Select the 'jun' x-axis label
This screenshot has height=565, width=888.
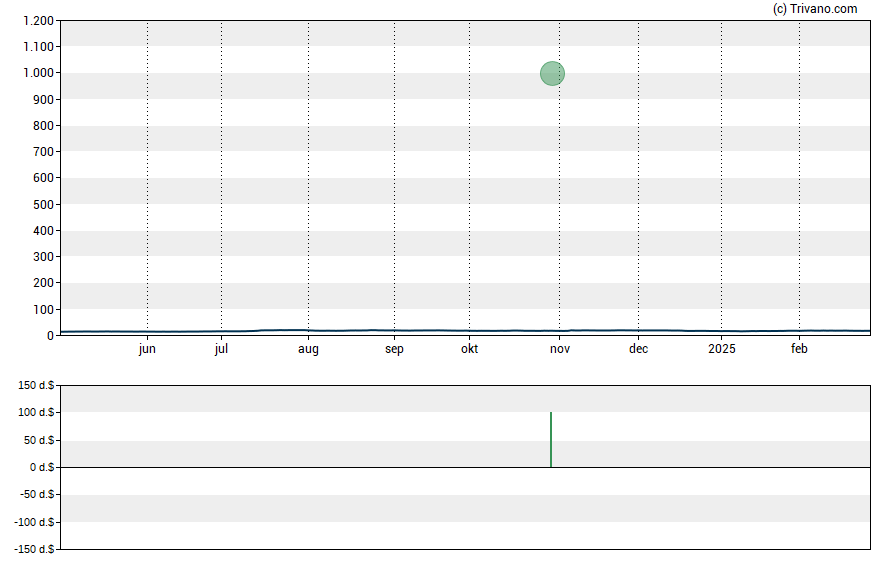coord(147,349)
